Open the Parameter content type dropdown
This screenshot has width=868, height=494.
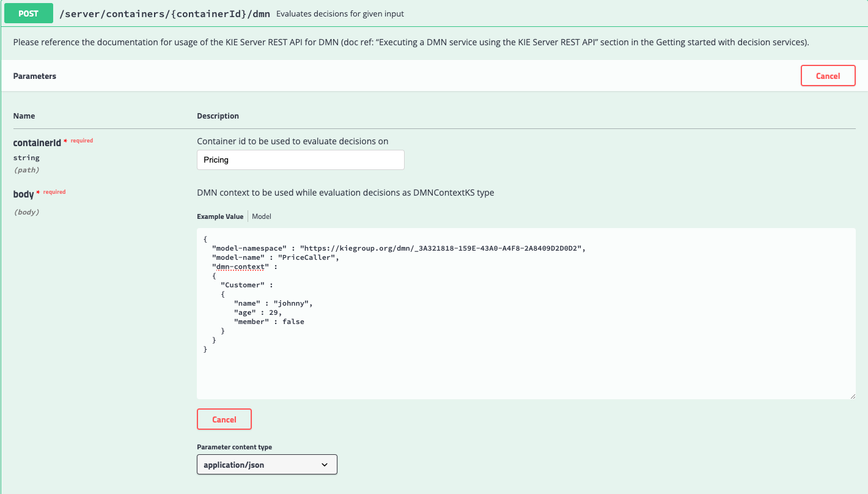click(267, 465)
